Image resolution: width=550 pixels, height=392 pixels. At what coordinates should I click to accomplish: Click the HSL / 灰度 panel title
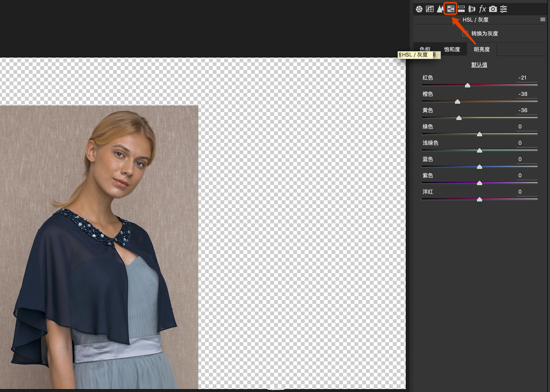476,20
